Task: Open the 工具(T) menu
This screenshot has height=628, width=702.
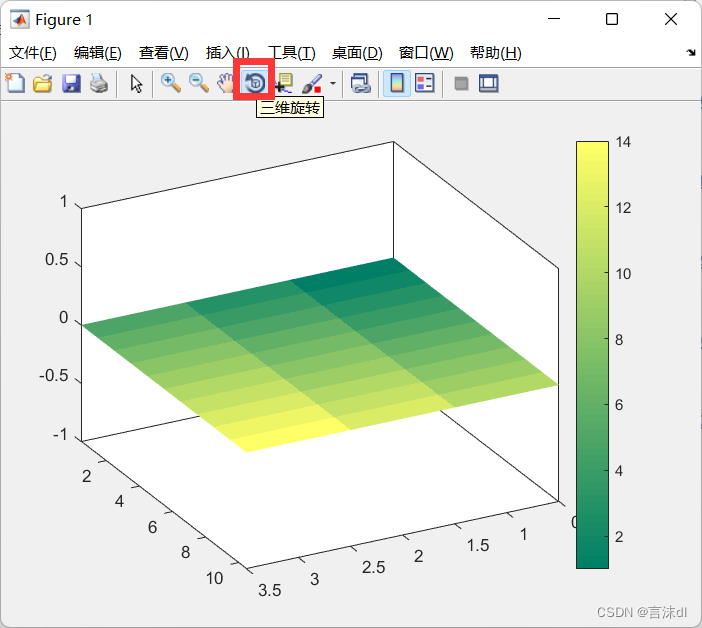Action: tap(291, 53)
